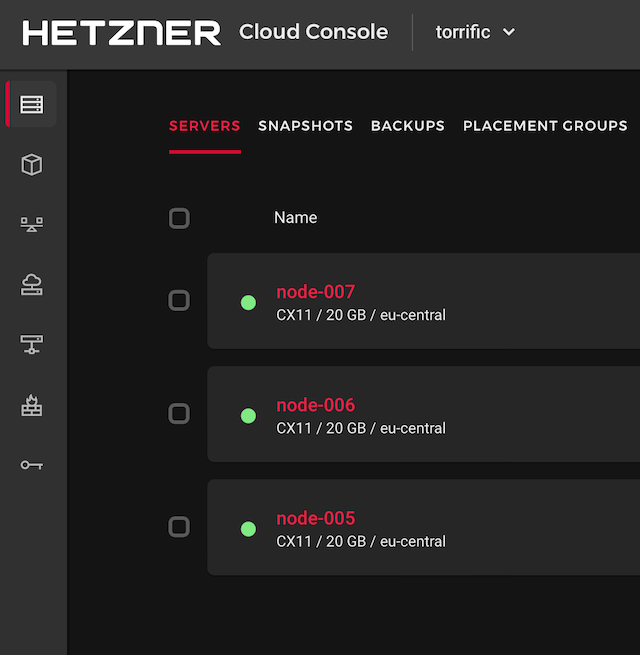
Task: Click the Hetzner logo
Action: click(121, 33)
